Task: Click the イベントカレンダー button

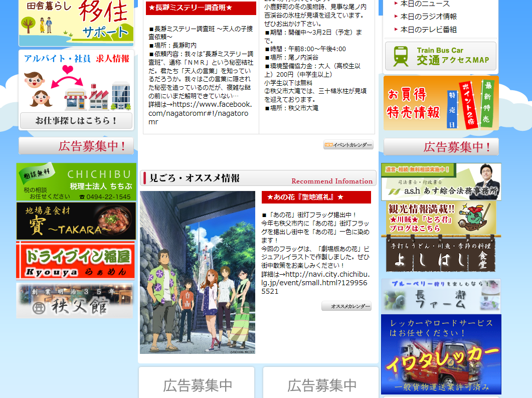Action: click(x=348, y=145)
